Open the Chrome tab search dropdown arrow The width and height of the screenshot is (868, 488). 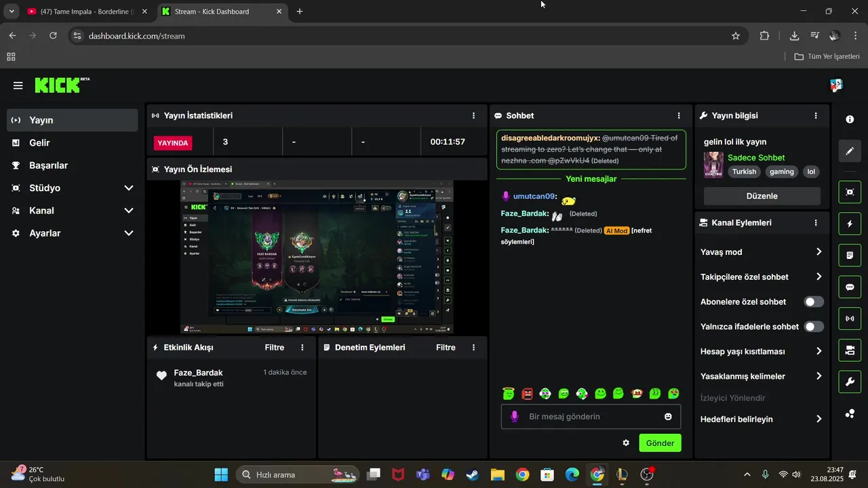[x=12, y=12]
